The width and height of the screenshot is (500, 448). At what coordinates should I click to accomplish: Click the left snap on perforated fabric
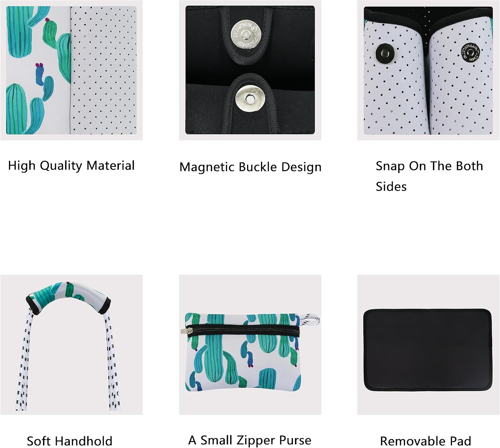(385, 53)
